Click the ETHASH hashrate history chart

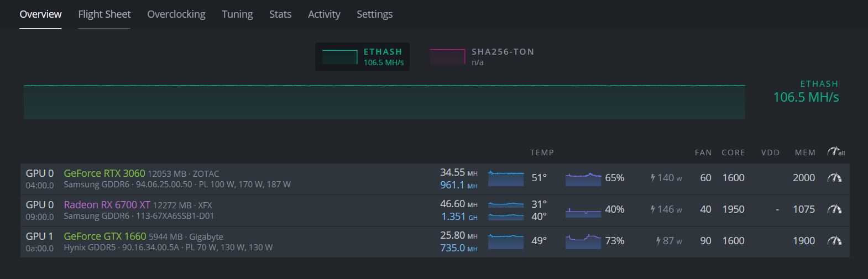384,102
